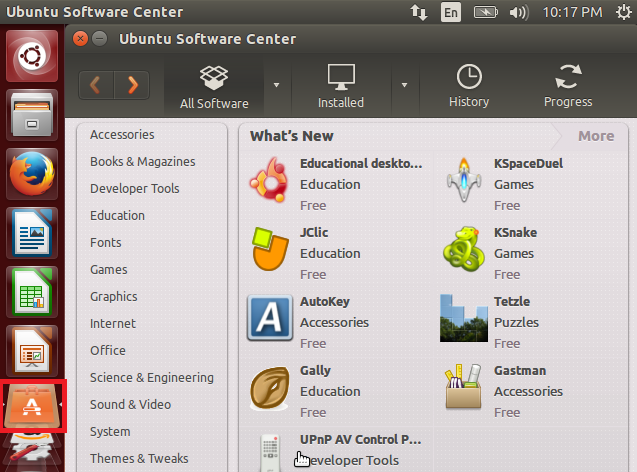Screen dimensions: 637x472
Task: Select the Science & Engineering category
Action: click(151, 377)
